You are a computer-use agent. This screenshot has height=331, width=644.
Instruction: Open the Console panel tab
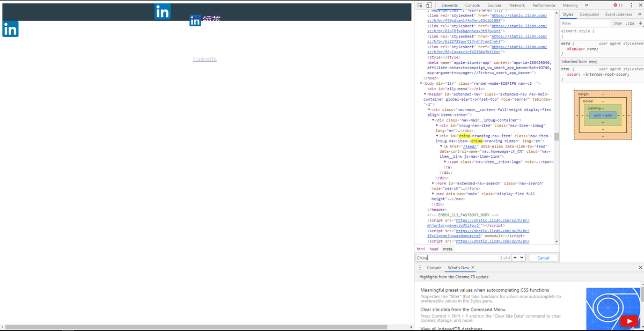(x=472, y=5)
